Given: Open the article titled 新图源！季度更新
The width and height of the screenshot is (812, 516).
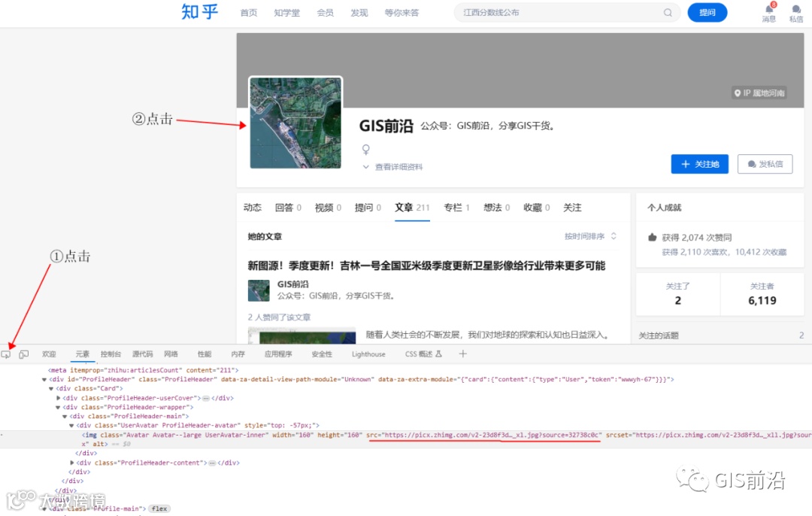Looking at the screenshot, I should click(426, 266).
